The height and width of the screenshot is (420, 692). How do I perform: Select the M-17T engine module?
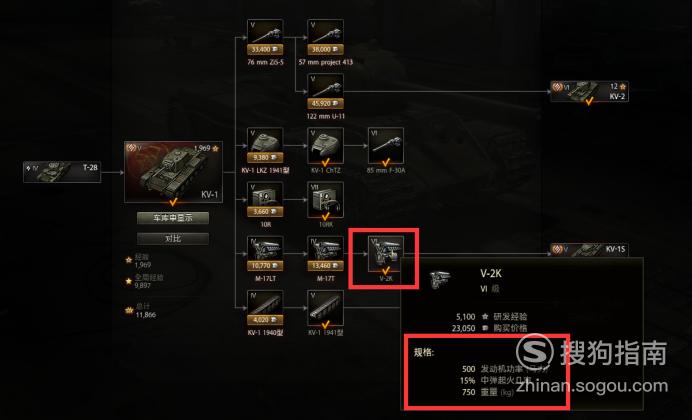point(325,254)
